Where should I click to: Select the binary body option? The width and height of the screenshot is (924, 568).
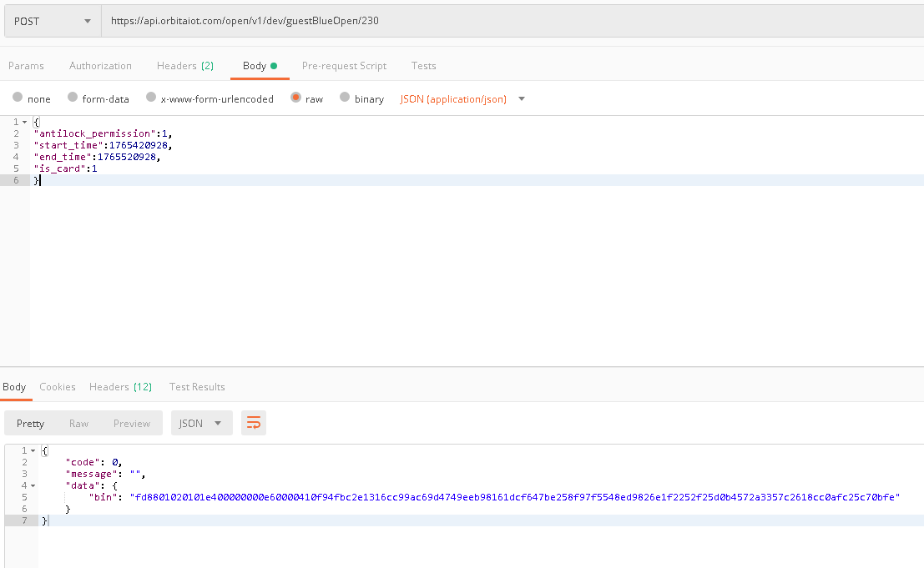(345, 98)
